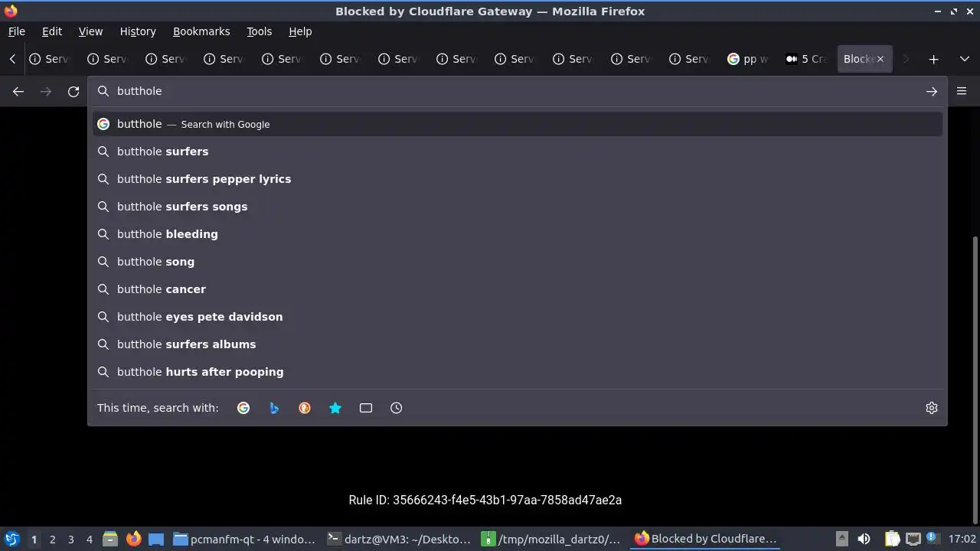Open pcmanfm-qt window from taskbar
This screenshot has width=980, height=551.
click(245, 539)
